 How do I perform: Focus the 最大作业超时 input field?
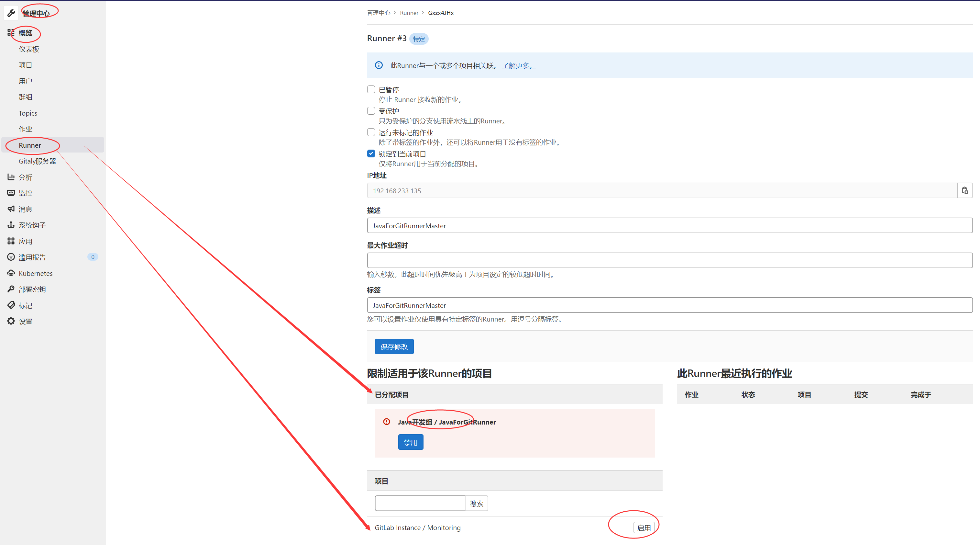pyautogui.click(x=670, y=260)
